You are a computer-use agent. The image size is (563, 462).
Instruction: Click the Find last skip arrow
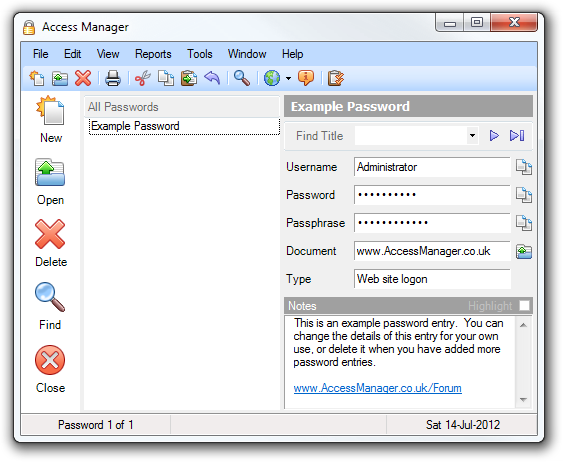click(517, 136)
